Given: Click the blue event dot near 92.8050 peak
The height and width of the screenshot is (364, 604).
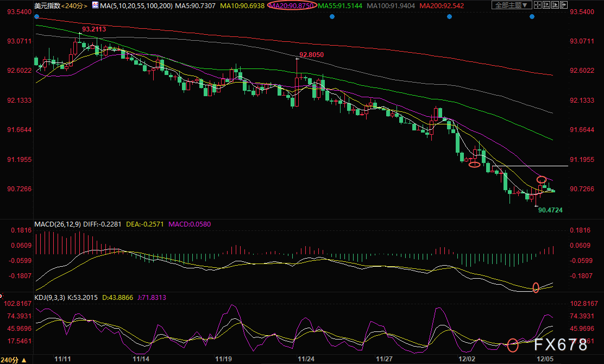Looking at the screenshot, I should pyautogui.click(x=332, y=16).
